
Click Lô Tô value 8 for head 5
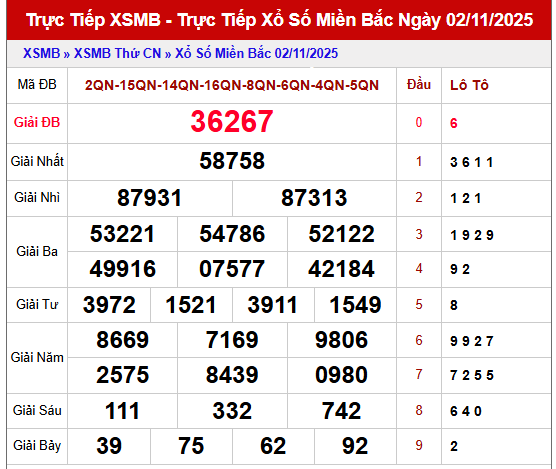(x=454, y=305)
